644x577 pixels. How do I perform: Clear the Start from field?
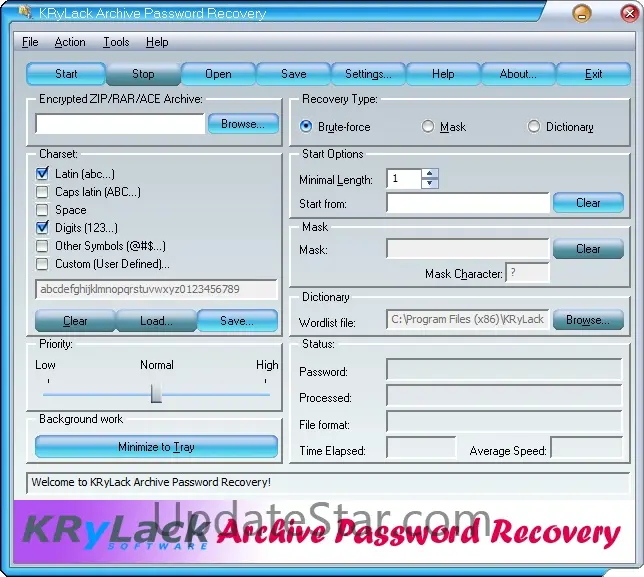click(x=588, y=203)
